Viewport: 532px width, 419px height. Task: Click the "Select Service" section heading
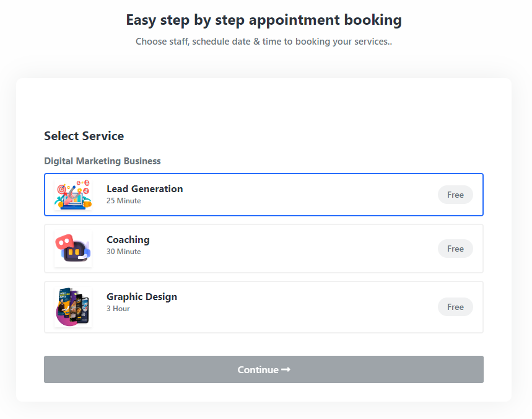[84, 136]
